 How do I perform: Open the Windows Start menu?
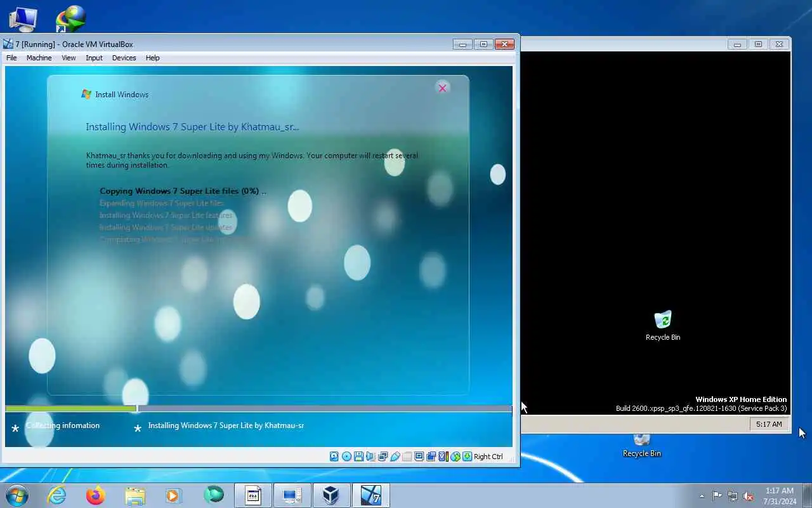17,495
